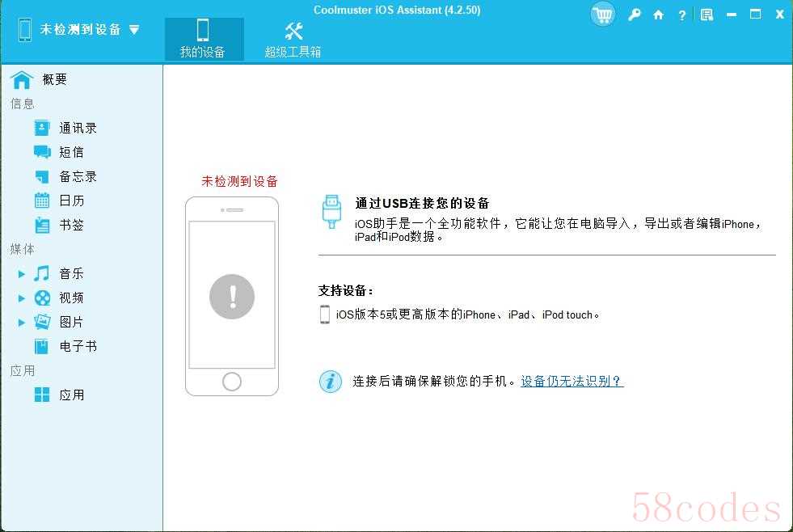Open 书签 bookmarks in sidebar
The height and width of the screenshot is (532, 793).
[x=71, y=225]
